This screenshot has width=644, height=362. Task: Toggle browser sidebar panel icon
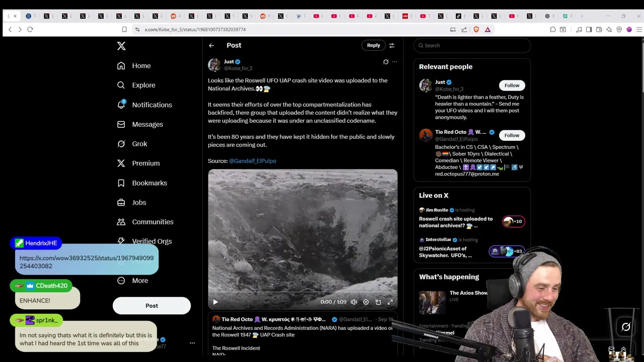pos(589,30)
